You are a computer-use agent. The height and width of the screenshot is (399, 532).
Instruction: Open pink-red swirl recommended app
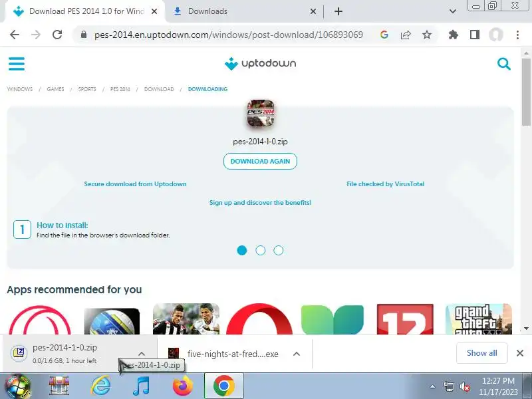point(40,320)
